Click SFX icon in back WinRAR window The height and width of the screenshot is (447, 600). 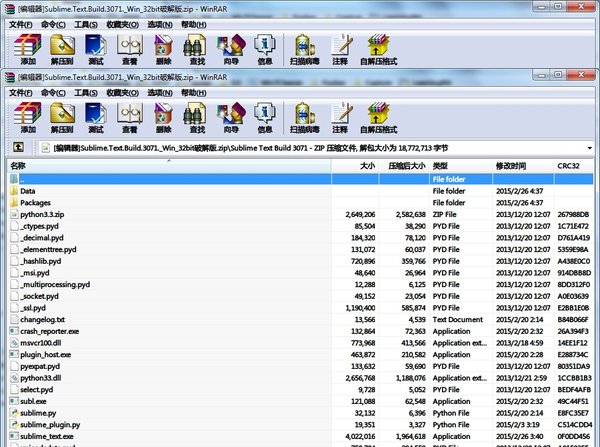tap(378, 49)
